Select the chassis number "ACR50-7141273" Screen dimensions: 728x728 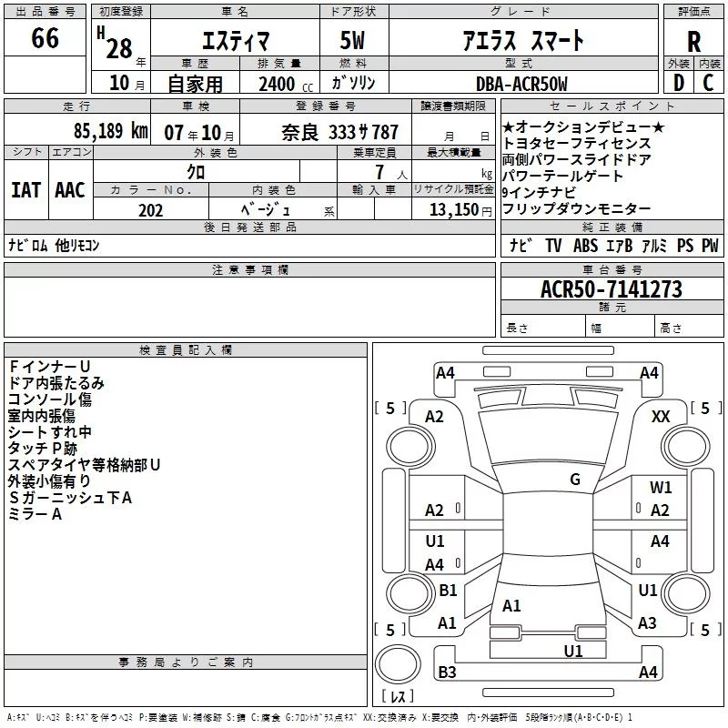(x=612, y=289)
